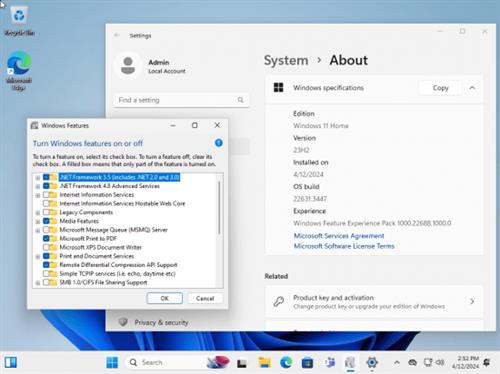Copy the Windows specifications
The width and height of the screenshot is (500, 374).
(x=441, y=88)
